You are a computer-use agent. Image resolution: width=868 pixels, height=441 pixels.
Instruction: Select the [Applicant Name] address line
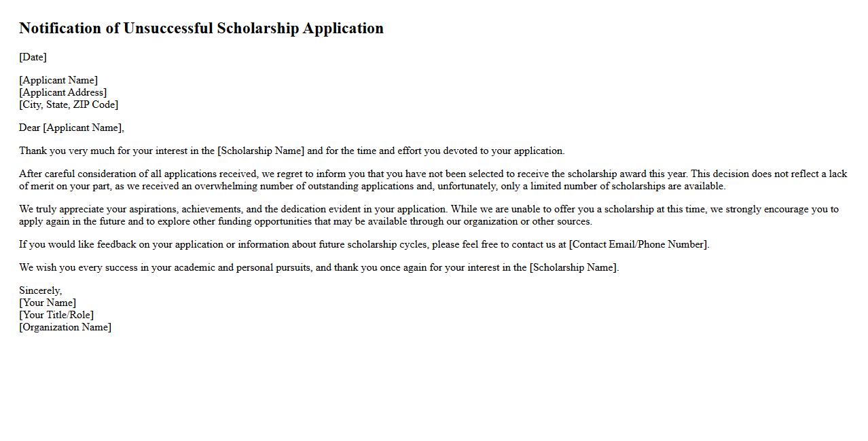[58, 80]
